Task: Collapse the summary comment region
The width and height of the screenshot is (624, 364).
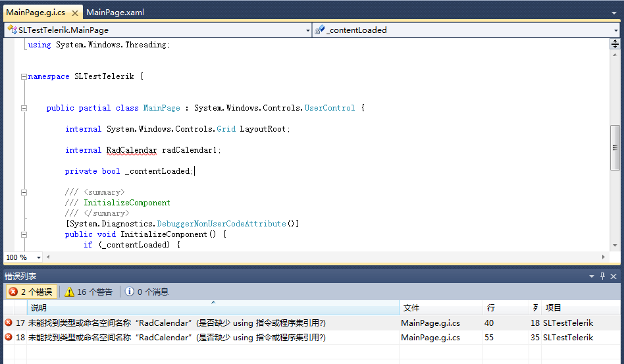Action: [x=24, y=193]
